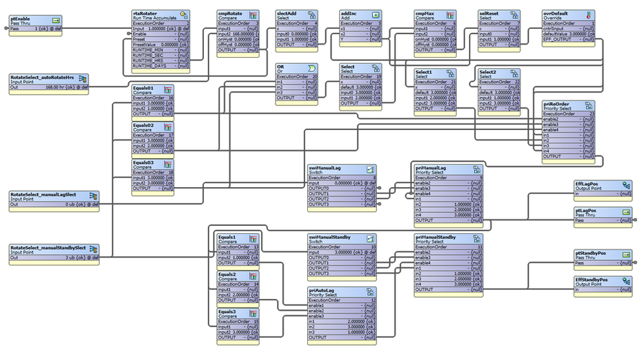The height and width of the screenshot is (354, 644).
Task: Select the in3 row in OR block
Action: pos(297,93)
